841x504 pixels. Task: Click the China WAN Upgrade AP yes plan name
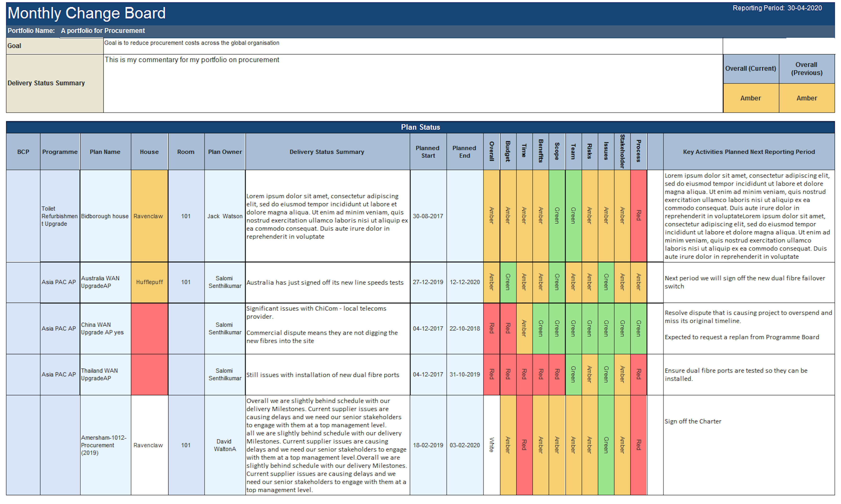(102, 328)
